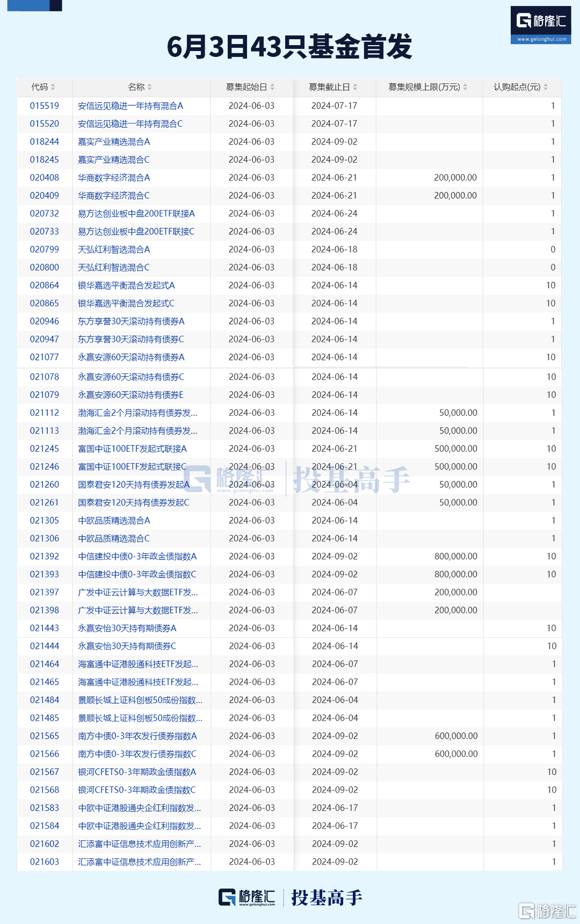Viewport: 580px width, 924px height.
Task: Open the fund 天弘红利智选混合C
Action: 114,268
